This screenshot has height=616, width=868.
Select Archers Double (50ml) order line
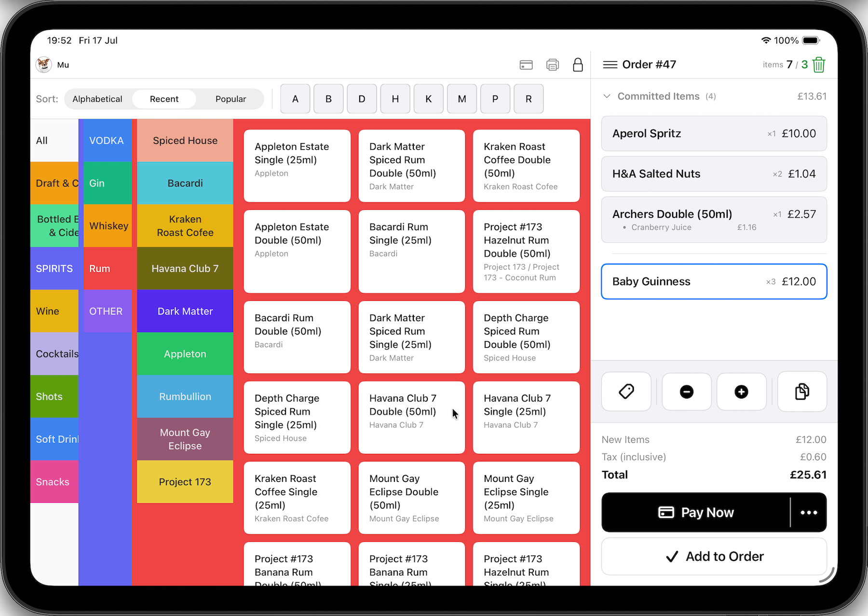(x=714, y=219)
